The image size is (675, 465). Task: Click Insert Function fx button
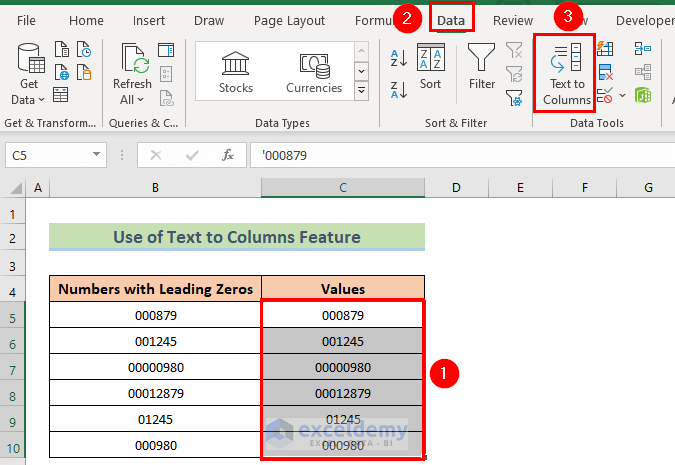point(228,155)
